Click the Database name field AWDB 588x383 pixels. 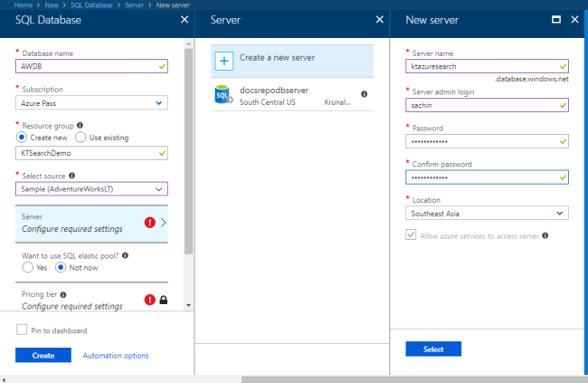click(91, 66)
